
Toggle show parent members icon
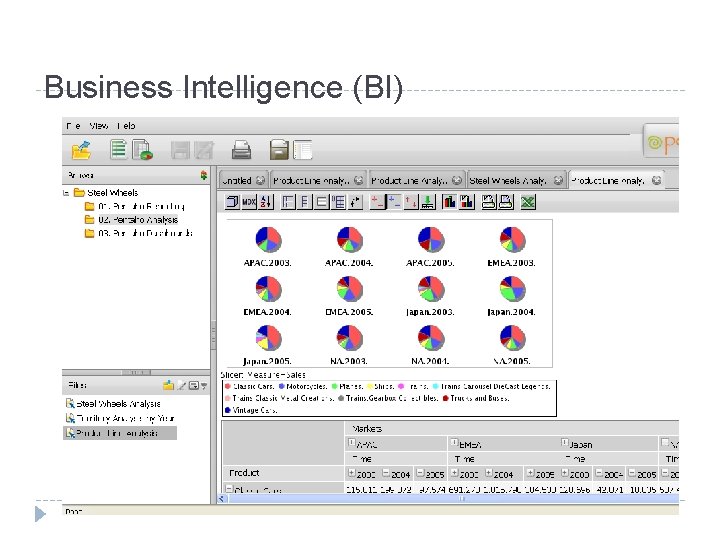click(x=288, y=202)
